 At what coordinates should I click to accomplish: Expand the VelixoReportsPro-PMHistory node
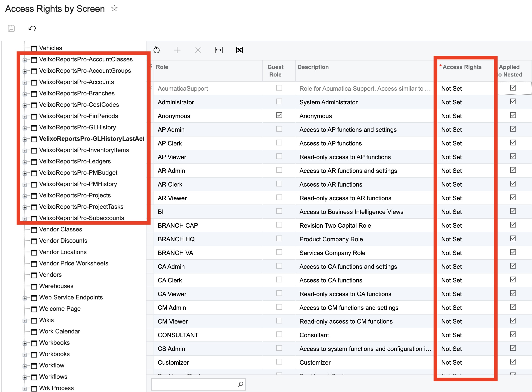click(25, 185)
